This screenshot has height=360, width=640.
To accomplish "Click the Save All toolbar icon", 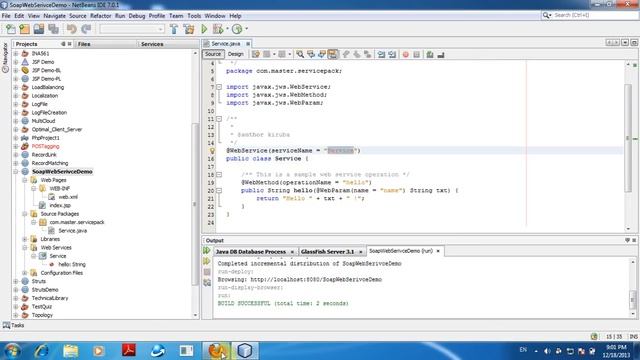I will pos(53,29).
